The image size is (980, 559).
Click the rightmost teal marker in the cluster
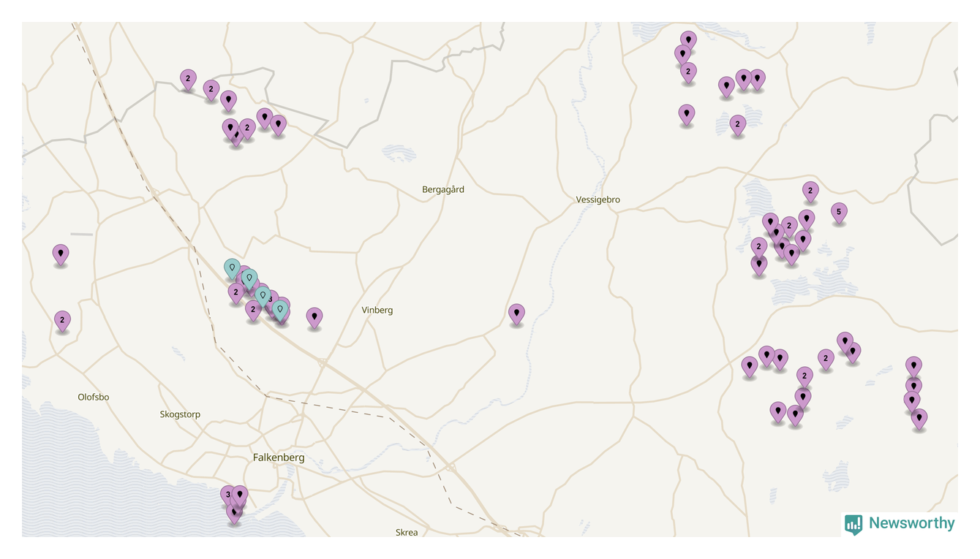(x=280, y=311)
